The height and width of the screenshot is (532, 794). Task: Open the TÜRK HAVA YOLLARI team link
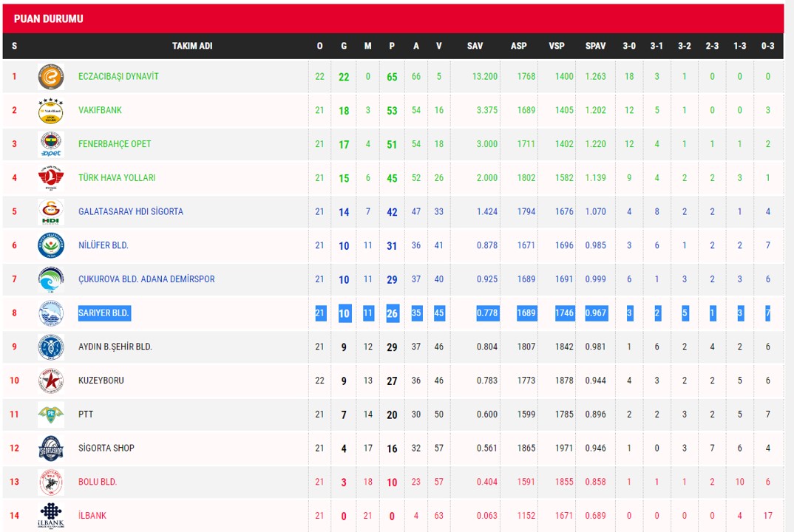pyautogui.click(x=117, y=177)
